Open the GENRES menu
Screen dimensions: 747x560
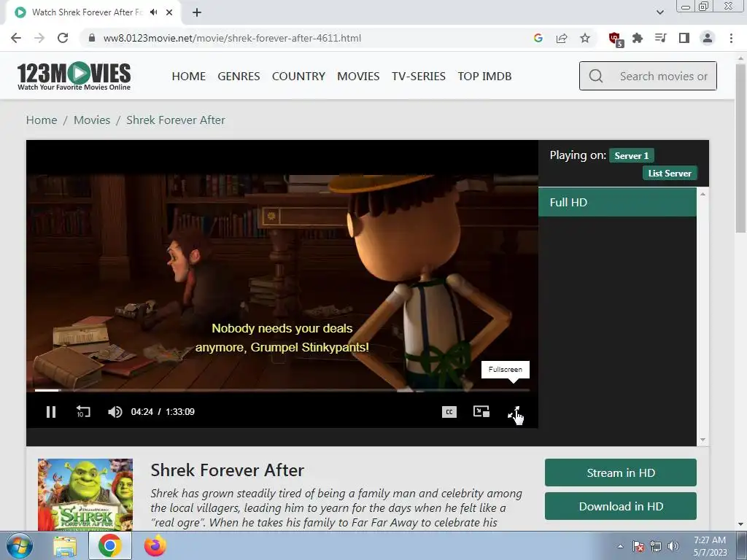tap(239, 76)
